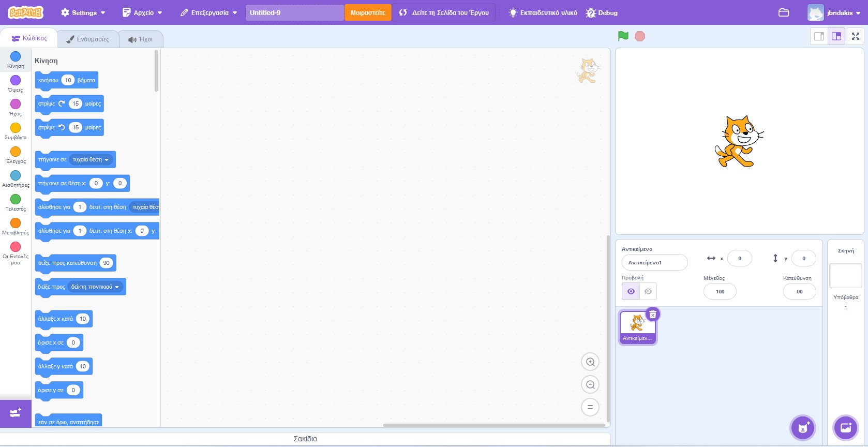This screenshot has width=868, height=447.
Task: Select Οι Εντολές μου category
Action: (x=16, y=253)
